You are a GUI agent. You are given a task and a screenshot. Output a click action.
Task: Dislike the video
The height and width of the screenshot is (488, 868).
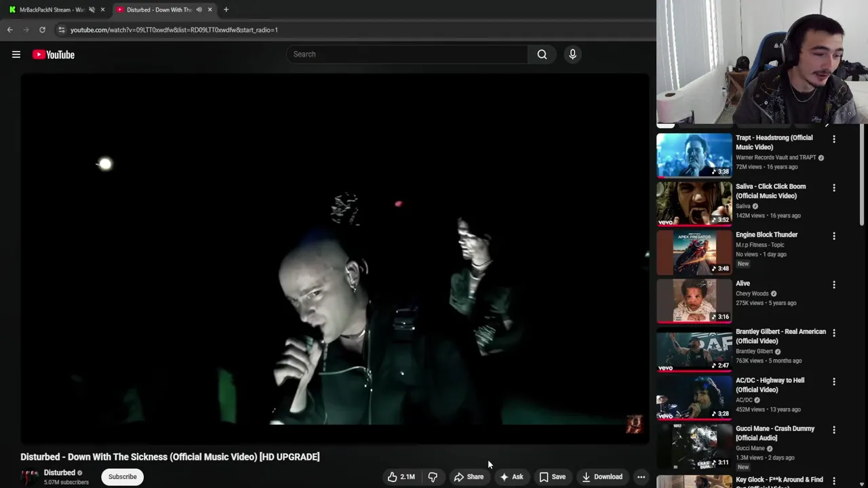point(433,476)
